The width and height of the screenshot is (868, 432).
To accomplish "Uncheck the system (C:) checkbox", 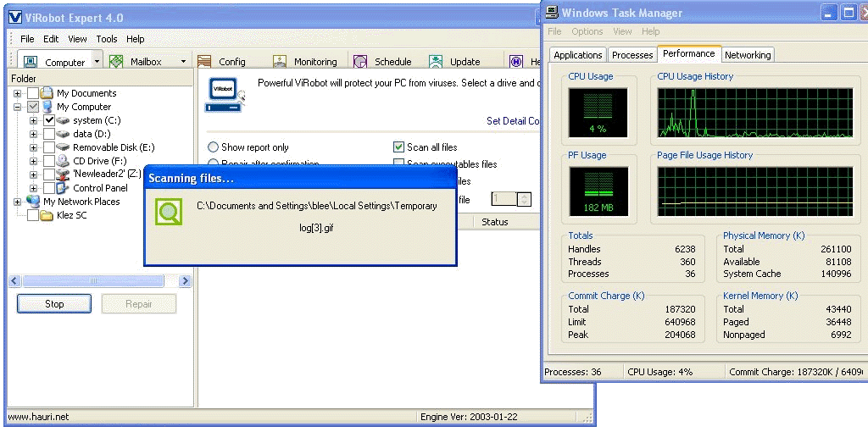I will click(x=49, y=120).
